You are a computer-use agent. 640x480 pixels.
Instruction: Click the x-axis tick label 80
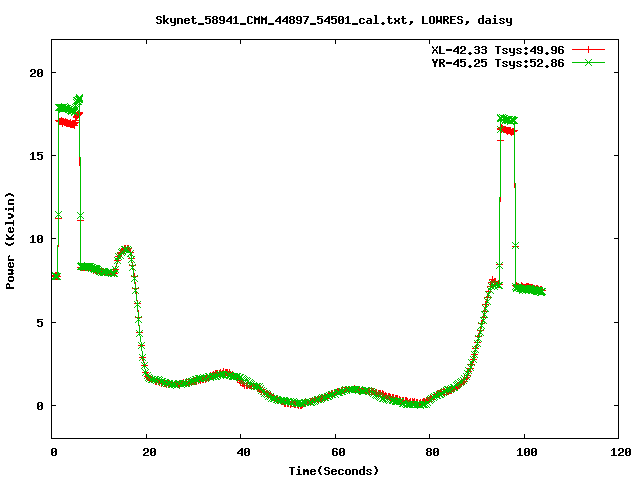[432, 452]
